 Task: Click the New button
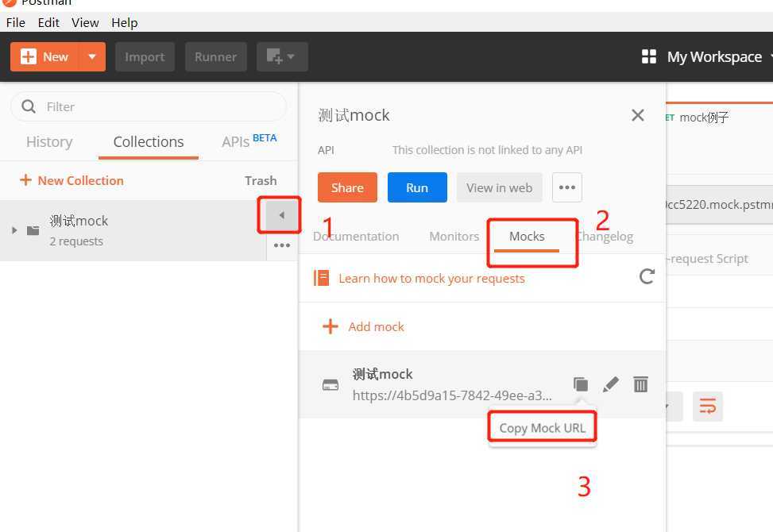[44, 56]
